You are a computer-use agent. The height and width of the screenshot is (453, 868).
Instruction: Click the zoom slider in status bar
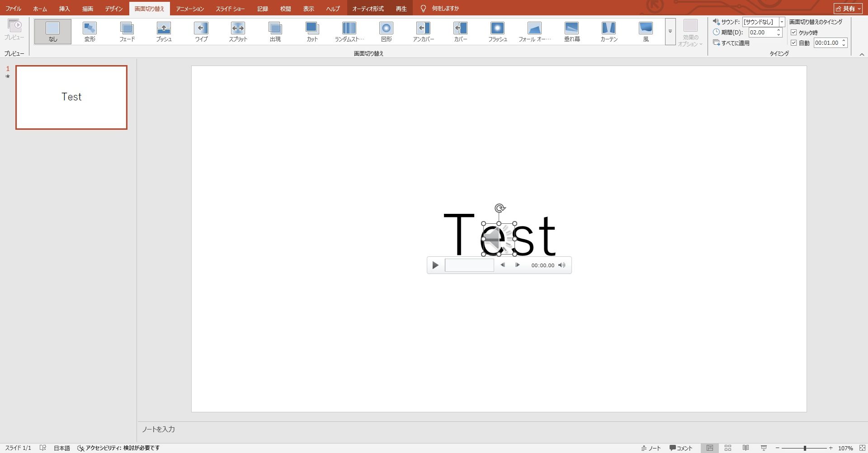click(805, 448)
